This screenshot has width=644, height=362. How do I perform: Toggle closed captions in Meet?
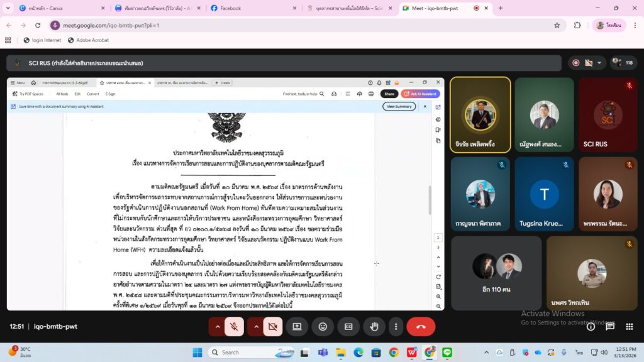pos(348,327)
